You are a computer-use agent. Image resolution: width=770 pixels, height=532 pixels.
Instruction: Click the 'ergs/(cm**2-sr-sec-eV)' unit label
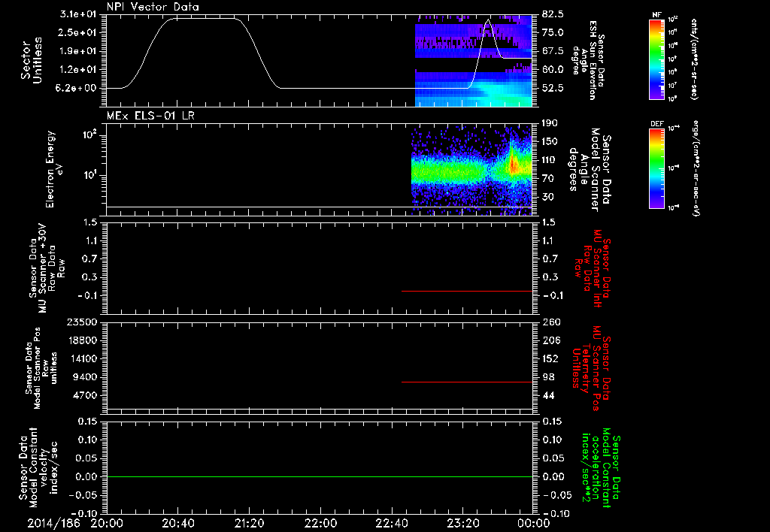pyautogui.click(x=696, y=168)
